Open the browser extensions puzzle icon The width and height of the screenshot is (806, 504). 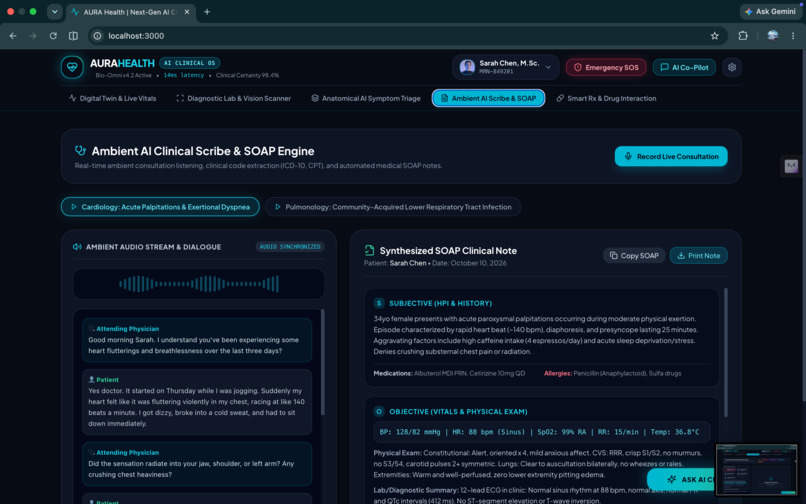pyautogui.click(x=743, y=35)
